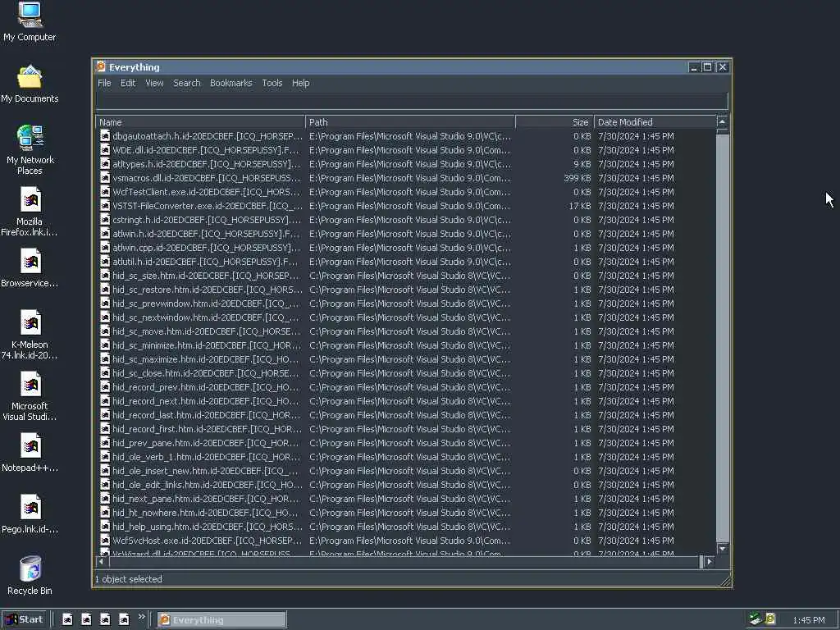840x630 pixels.
Task: Open the Edit menu
Action: pyautogui.click(x=128, y=83)
